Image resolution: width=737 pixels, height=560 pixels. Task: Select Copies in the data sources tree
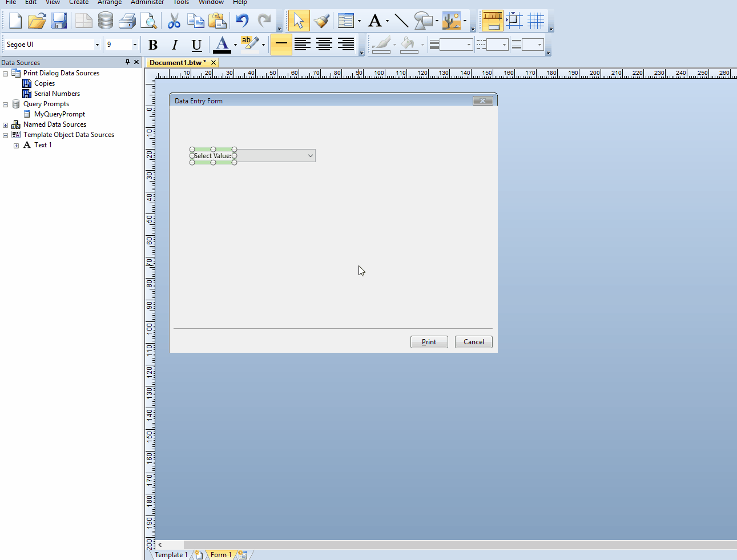pyautogui.click(x=45, y=83)
